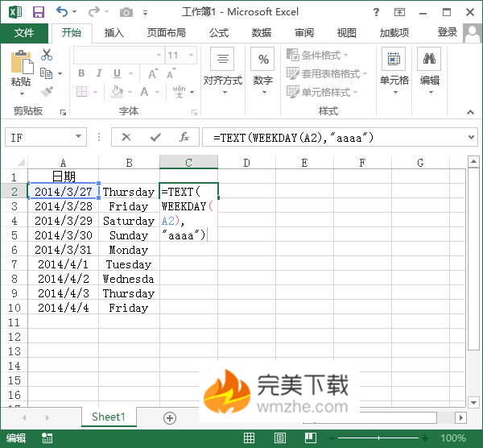This screenshot has width=483, height=448.
Task: Switch to the 视图 View tab
Action: [346, 33]
